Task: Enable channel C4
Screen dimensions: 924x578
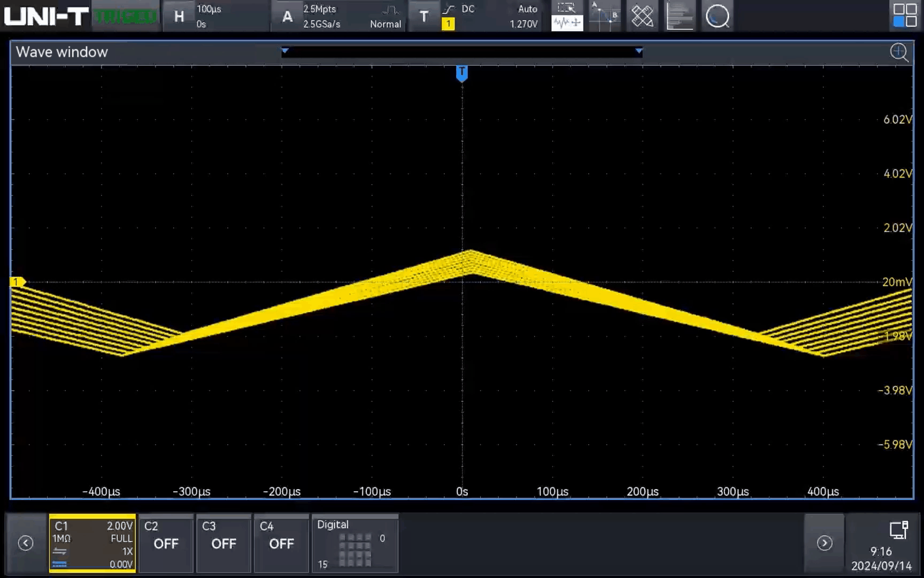Action: [281, 543]
